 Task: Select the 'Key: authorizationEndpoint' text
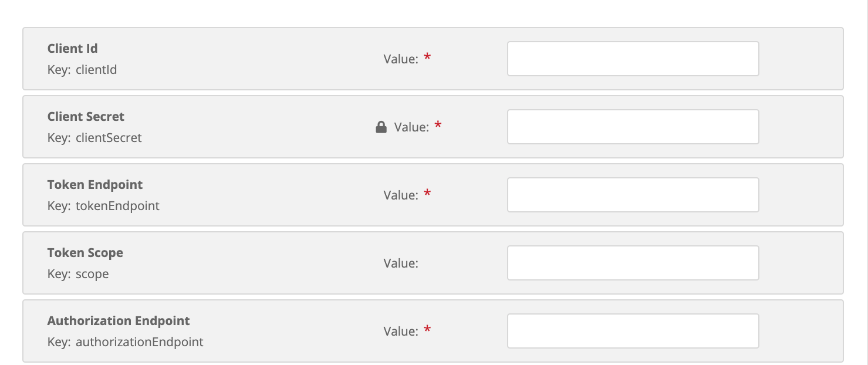pyautogui.click(x=126, y=342)
